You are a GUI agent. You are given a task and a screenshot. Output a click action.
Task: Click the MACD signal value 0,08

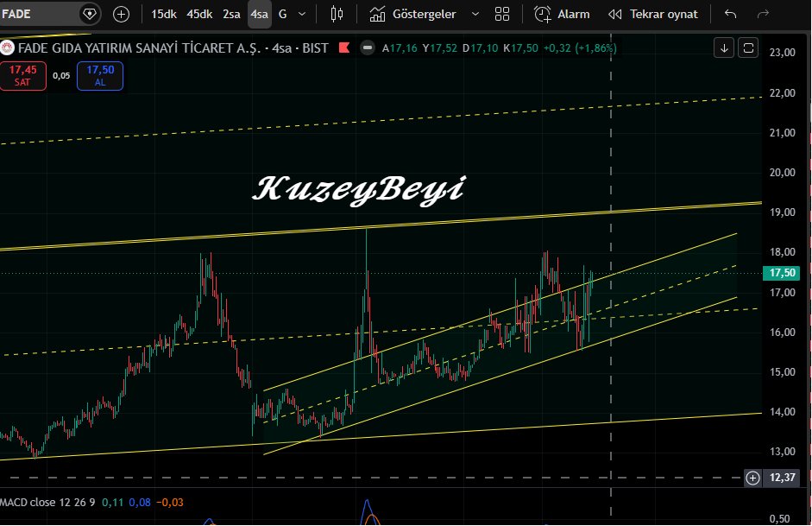coord(140,503)
